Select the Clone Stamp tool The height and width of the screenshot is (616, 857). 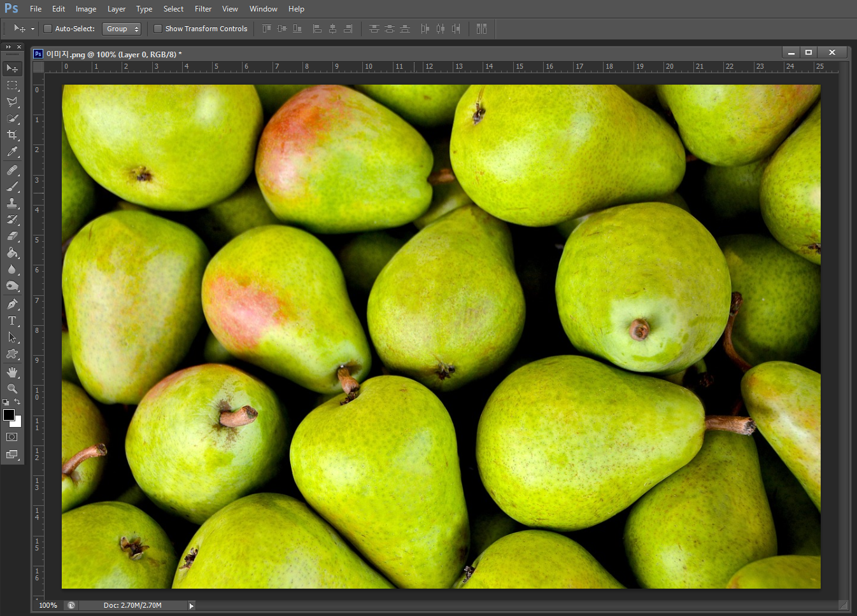click(12, 203)
